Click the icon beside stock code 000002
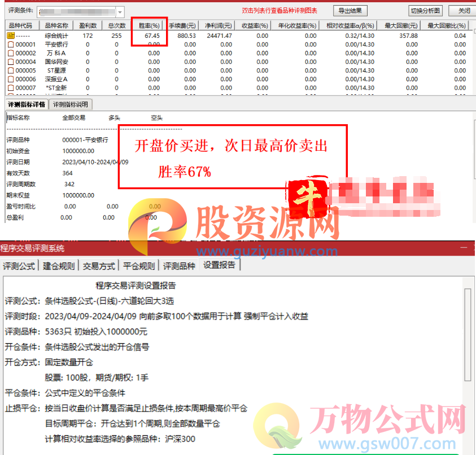 [x=11, y=53]
